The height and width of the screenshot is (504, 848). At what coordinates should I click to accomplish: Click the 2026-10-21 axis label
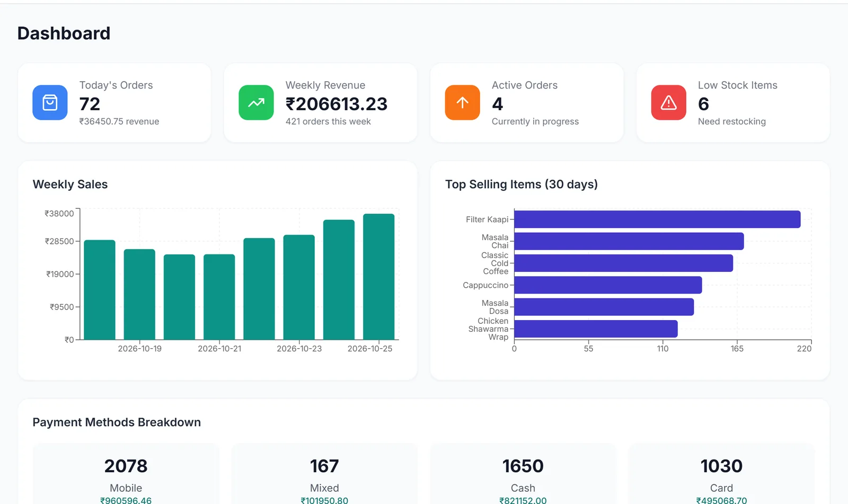[x=219, y=349]
